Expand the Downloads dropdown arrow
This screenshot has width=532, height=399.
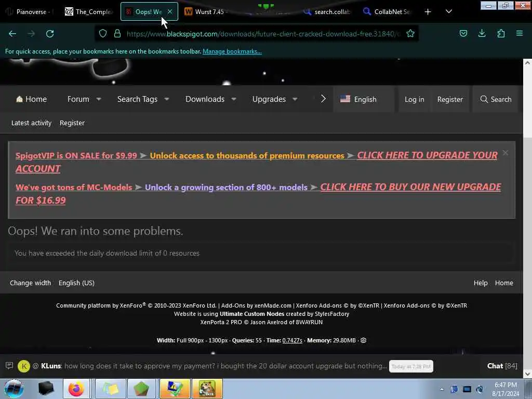click(x=234, y=99)
